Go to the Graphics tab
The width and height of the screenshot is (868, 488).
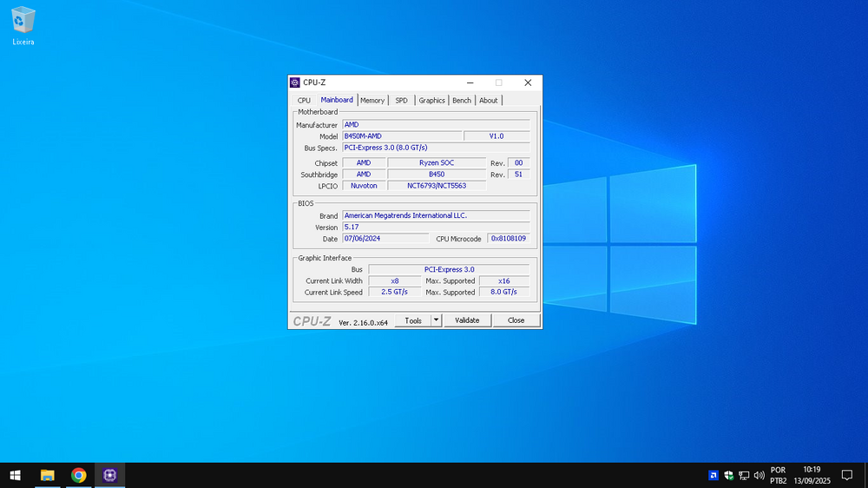point(431,101)
